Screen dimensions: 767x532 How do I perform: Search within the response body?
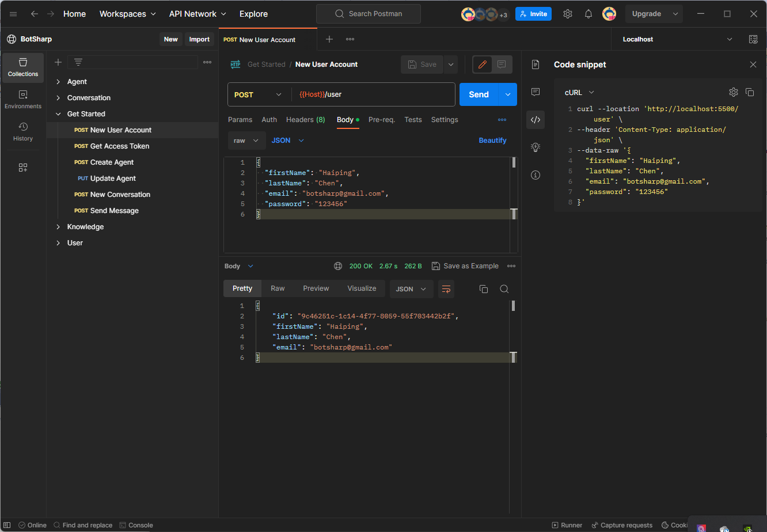point(504,289)
